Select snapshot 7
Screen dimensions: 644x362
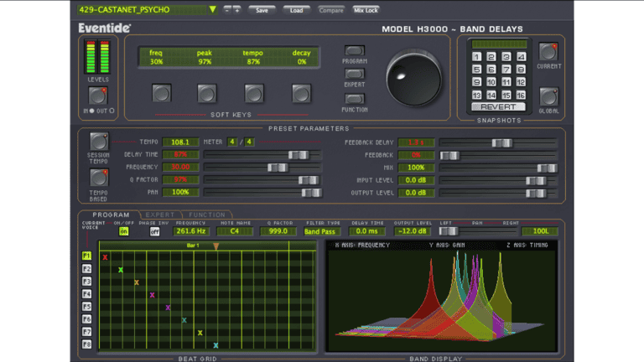click(x=506, y=70)
